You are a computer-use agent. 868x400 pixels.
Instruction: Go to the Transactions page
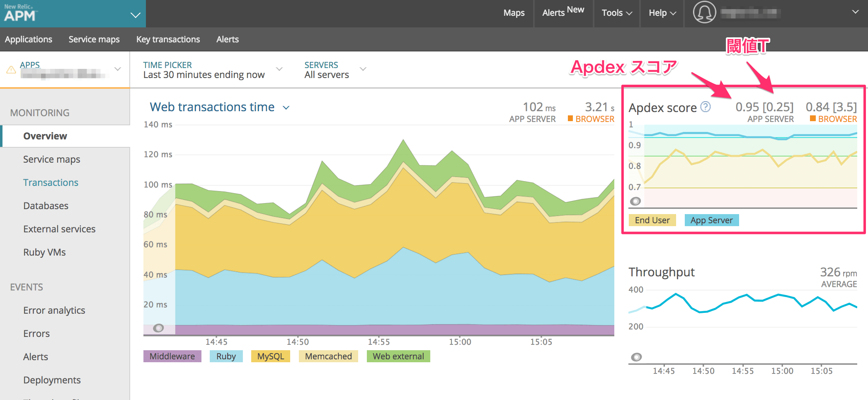pyautogui.click(x=51, y=182)
